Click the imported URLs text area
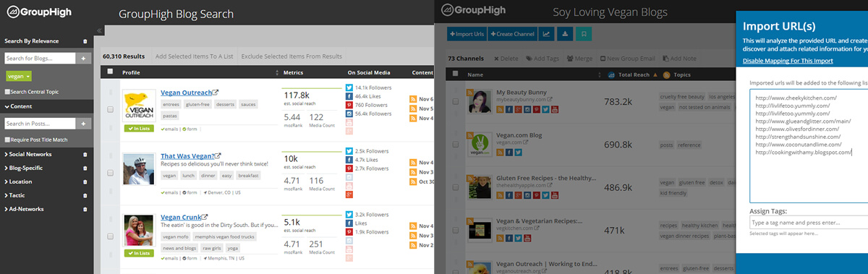The image size is (868, 274). pyautogui.click(x=809, y=146)
